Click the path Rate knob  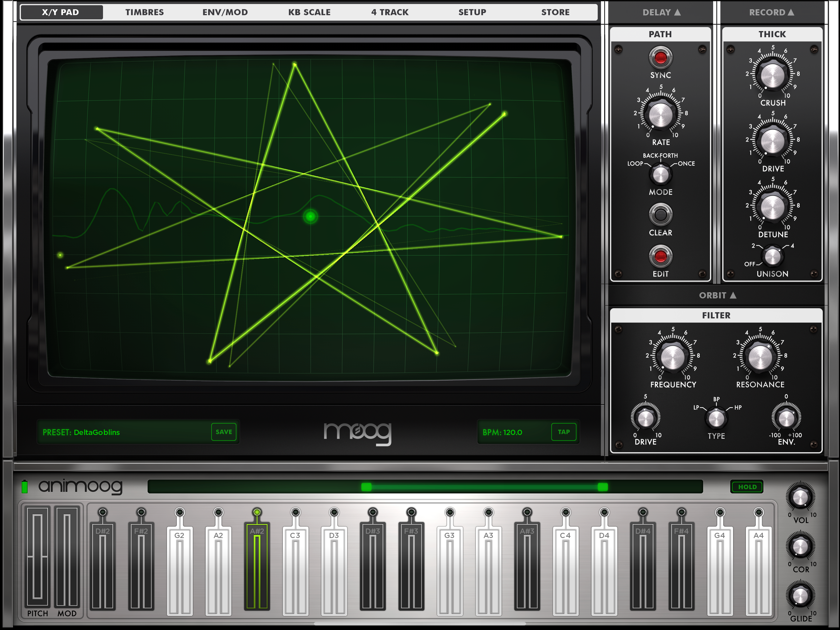coord(660,114)
